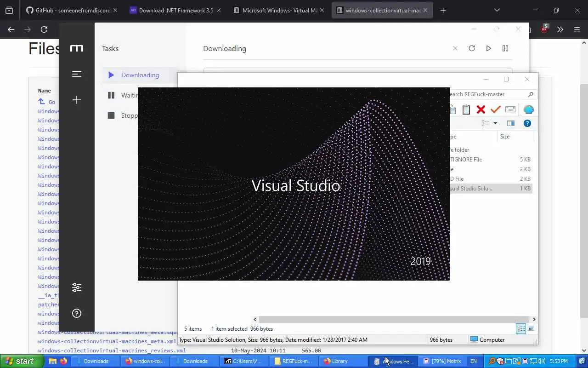Screen dimensions: 588x368
Task: Click the red X delete icon in Explorer
Action: 481,109
